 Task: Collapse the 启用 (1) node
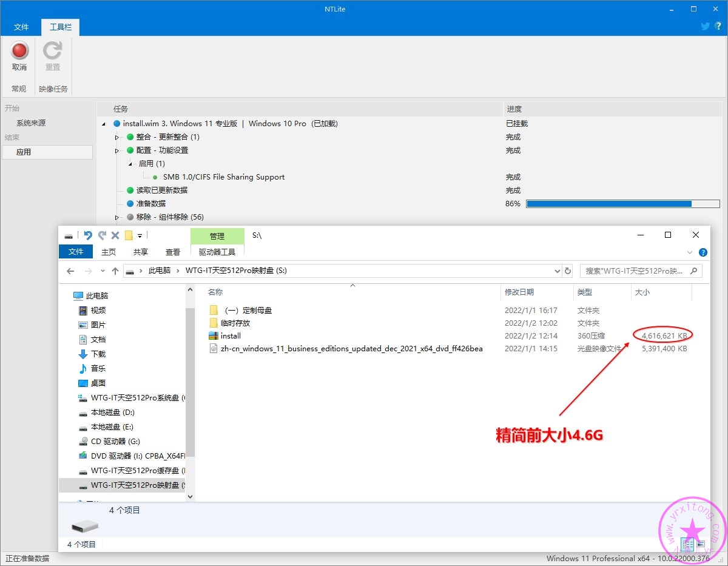(130, 164)
